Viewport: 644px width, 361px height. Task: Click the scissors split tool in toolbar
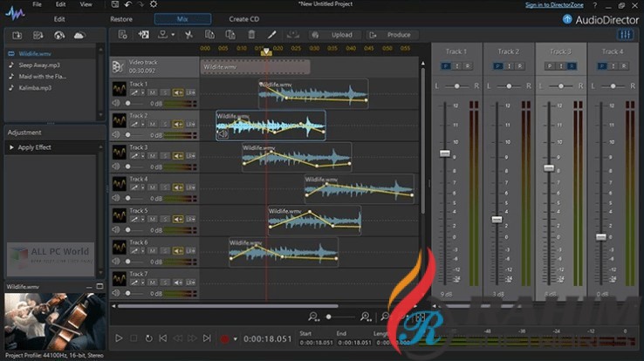(x=188, y=35)
